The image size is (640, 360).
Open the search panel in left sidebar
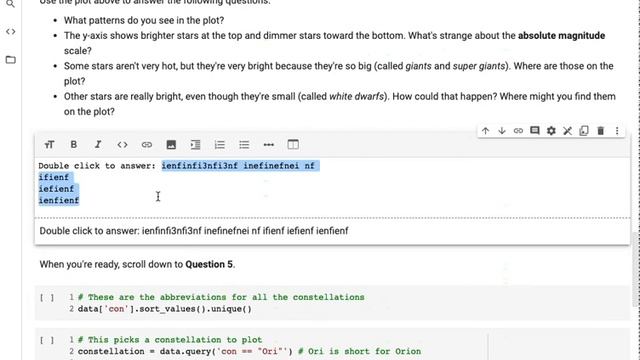click(10, 4)
